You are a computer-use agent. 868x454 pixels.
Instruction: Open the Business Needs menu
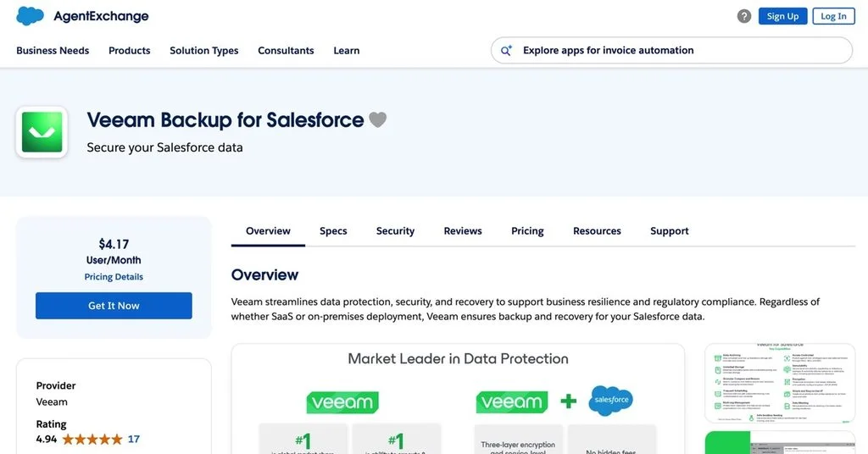pos(53,50)
